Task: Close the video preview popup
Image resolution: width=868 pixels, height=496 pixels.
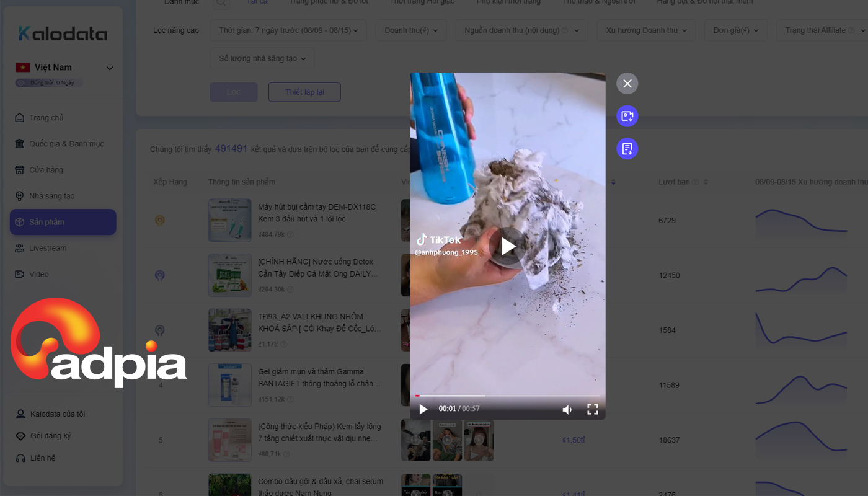Action: coord(627,84)
